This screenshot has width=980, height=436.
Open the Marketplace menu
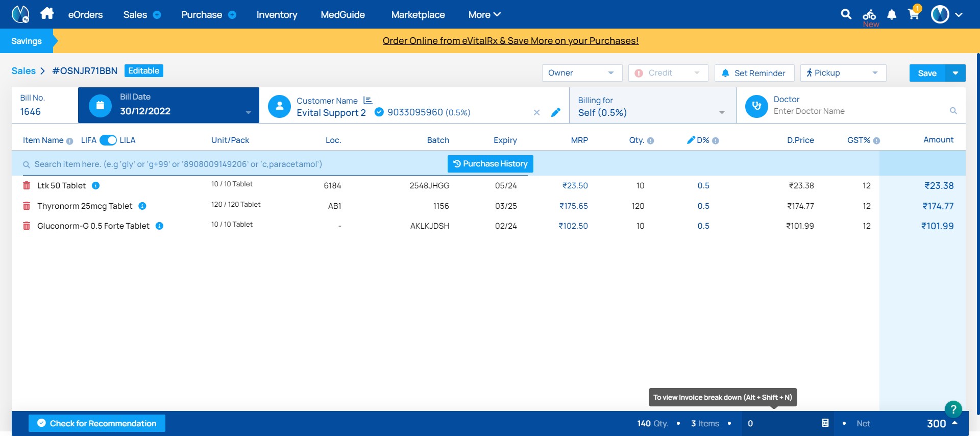point(418,15)
